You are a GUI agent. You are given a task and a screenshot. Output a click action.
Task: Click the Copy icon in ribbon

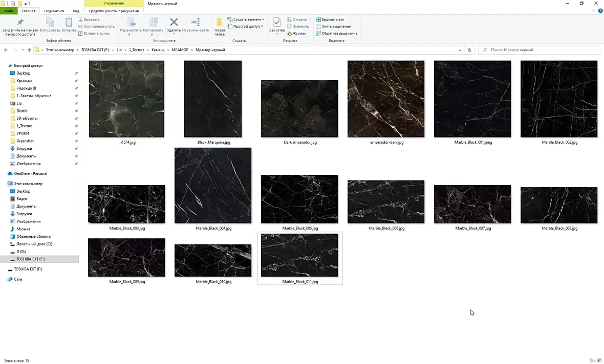[50, 22]
